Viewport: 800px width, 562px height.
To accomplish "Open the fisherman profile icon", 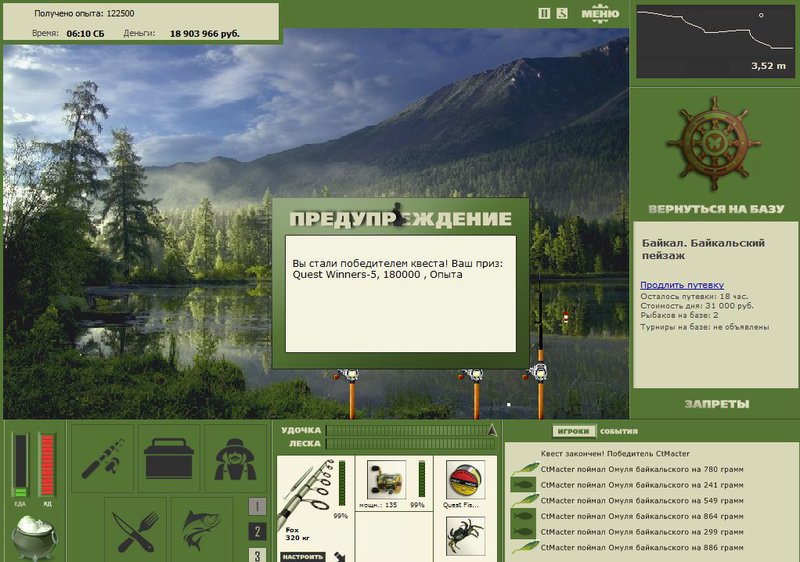I will click(x=235, y=458).
